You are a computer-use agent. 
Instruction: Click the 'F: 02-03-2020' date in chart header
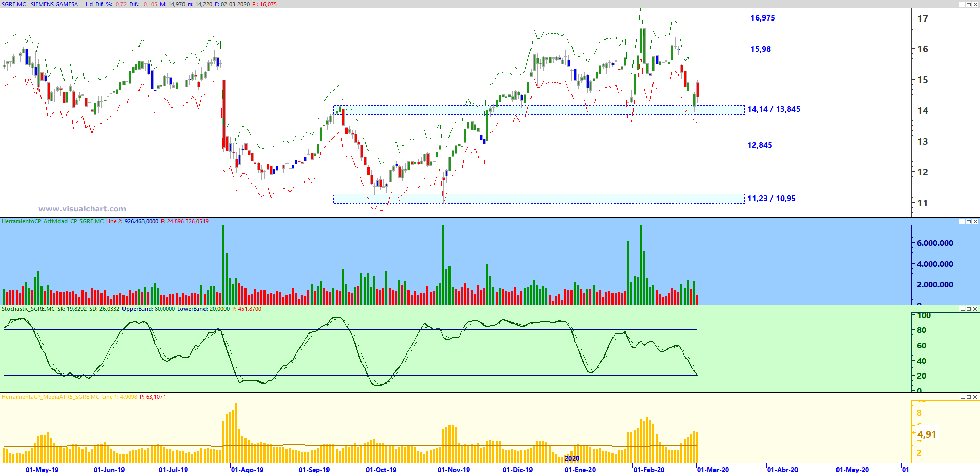pos(232,4)
